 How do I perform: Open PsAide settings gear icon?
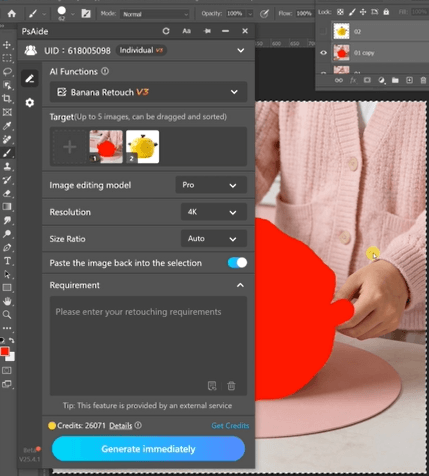30,102
